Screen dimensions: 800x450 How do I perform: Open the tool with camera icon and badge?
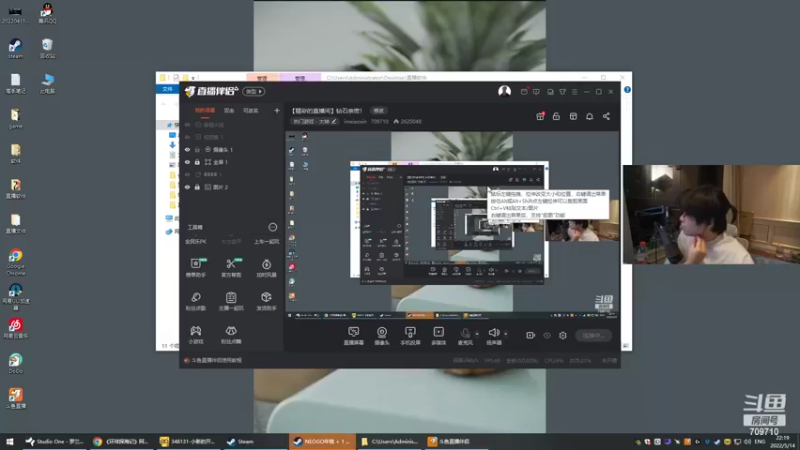pos(196,267)
